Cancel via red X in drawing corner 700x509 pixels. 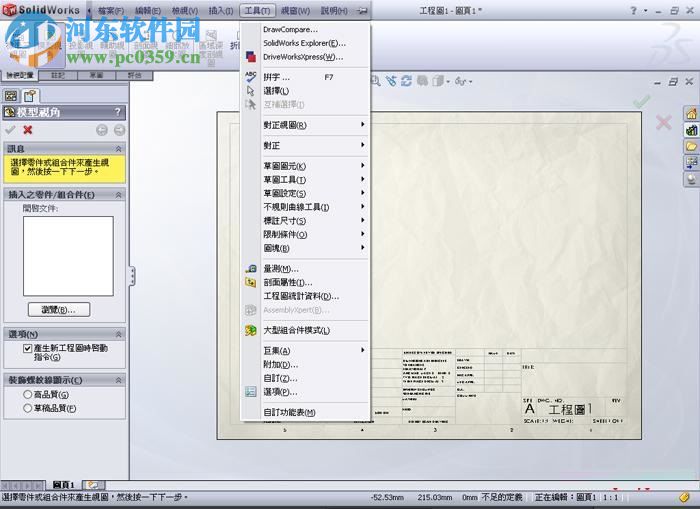663,122
